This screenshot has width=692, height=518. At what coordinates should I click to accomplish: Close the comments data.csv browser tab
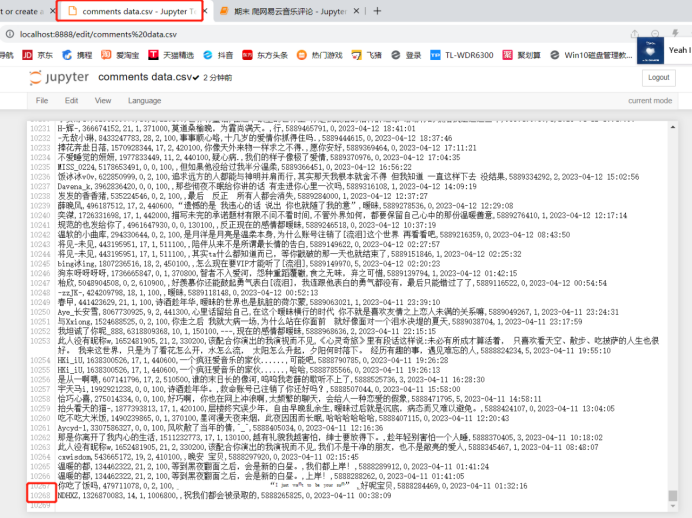[x=205, y=11]
